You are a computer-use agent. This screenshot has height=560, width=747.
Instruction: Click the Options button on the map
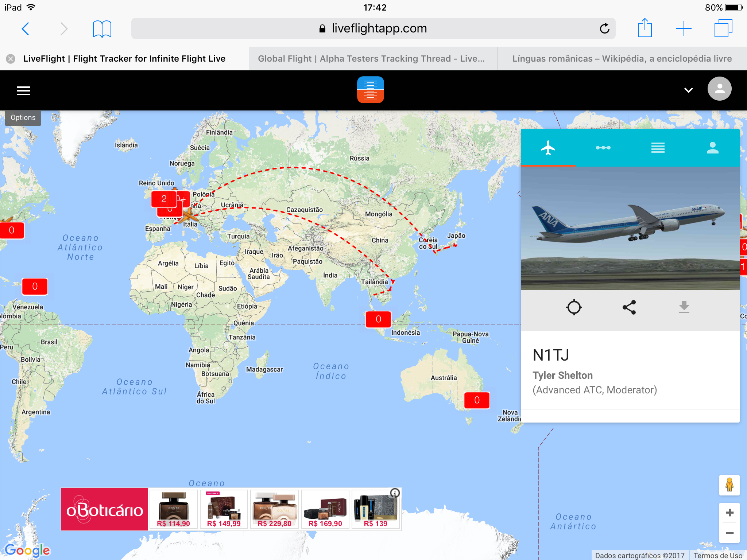point(23,118)
